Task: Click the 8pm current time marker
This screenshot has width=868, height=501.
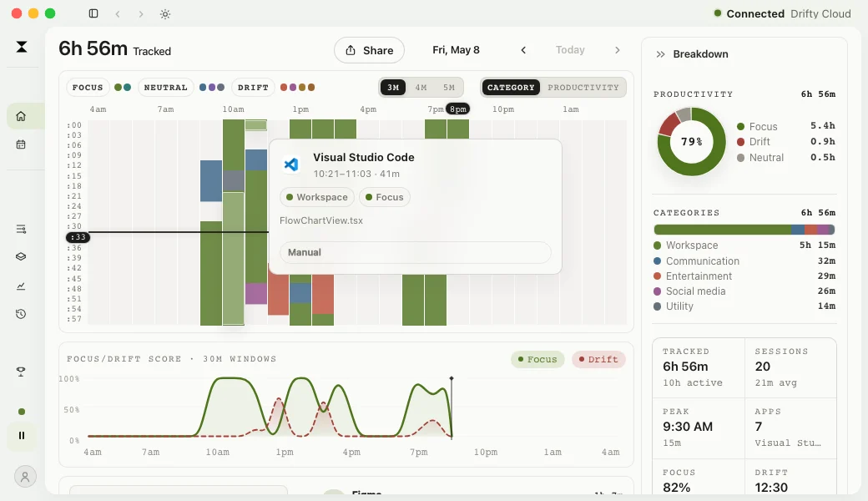Action: pos(458,109)
